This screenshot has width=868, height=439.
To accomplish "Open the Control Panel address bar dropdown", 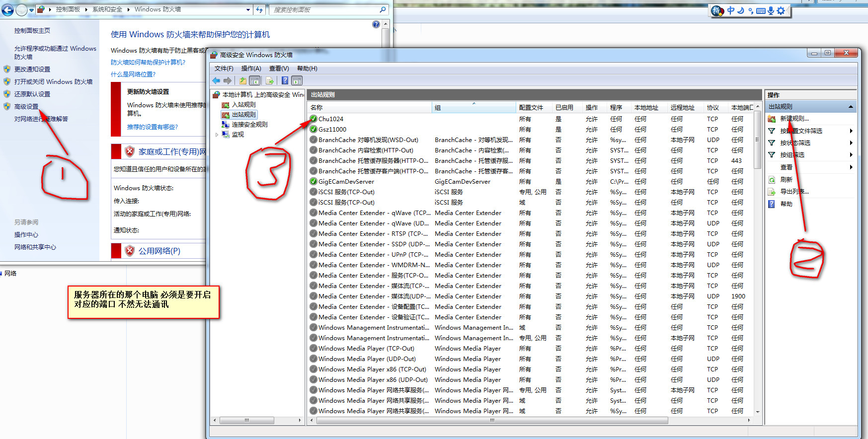I will tap(248, 9).
